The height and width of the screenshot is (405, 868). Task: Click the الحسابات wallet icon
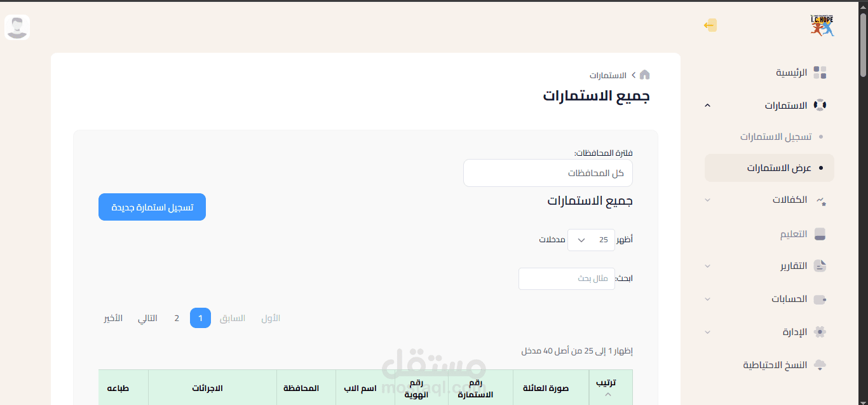click(x=820, y=299)
